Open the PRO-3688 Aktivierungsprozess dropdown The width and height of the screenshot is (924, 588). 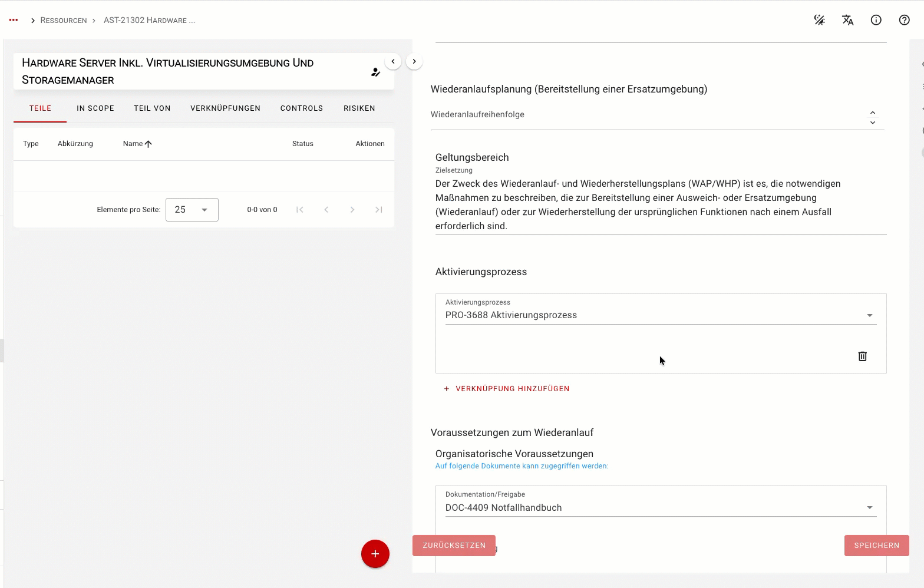tap(661, 315)
